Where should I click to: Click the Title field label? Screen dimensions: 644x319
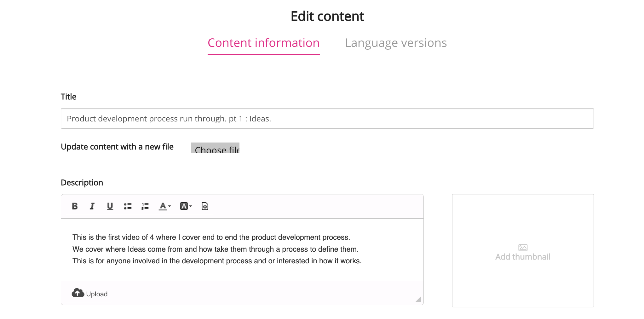(68, 97)
